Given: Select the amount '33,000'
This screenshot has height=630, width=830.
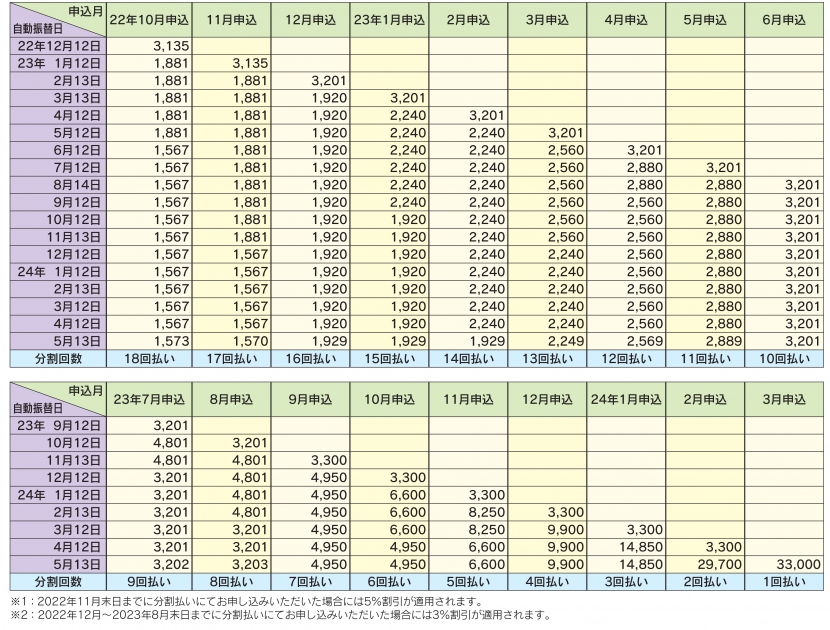Looking at the screenshot, I should (798, 565).
